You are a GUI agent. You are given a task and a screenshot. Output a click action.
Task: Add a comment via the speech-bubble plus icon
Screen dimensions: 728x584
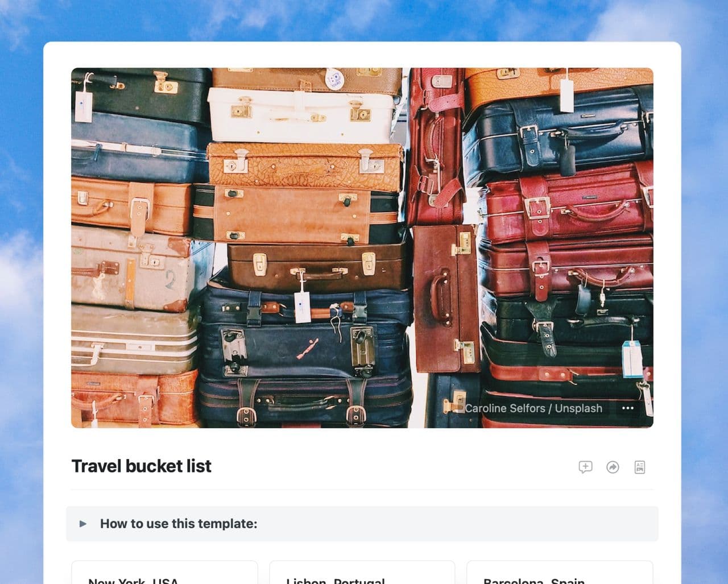(585, 467)
